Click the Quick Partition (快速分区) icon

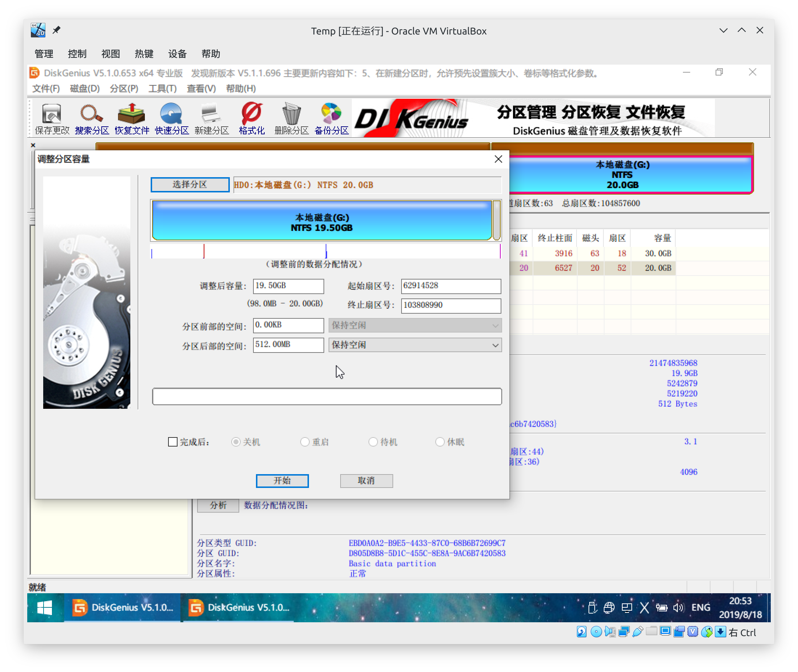(x=172, y=119)
